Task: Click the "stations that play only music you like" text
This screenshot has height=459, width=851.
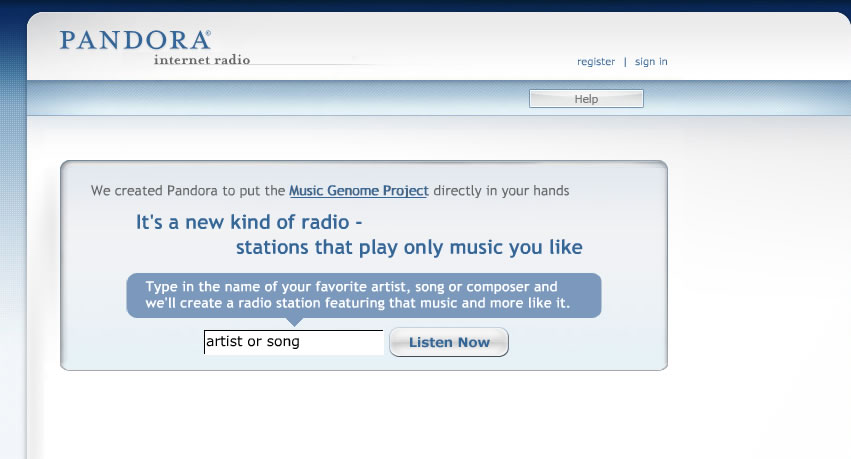Action: tap(409, 247)
